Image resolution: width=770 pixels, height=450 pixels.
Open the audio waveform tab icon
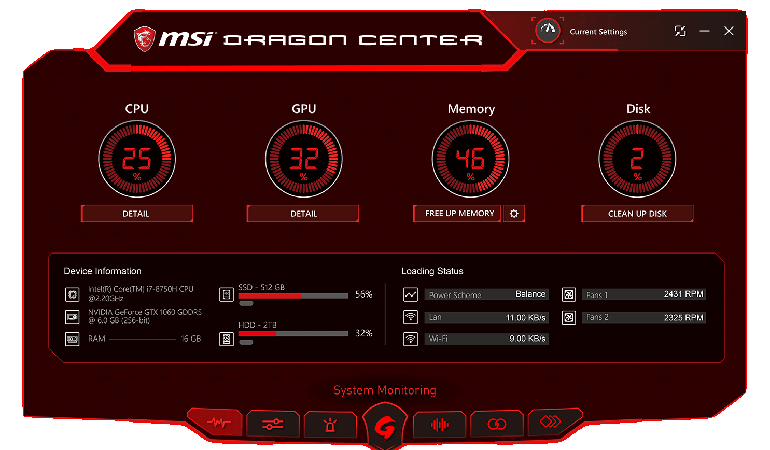pyautogui.click(x=440, y=424)
